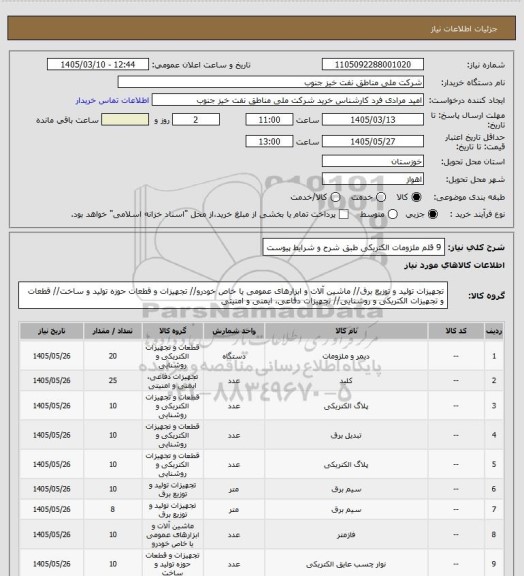Click the buyer organization name field
This screenshot has width=524, height=576.
(270, 82)
